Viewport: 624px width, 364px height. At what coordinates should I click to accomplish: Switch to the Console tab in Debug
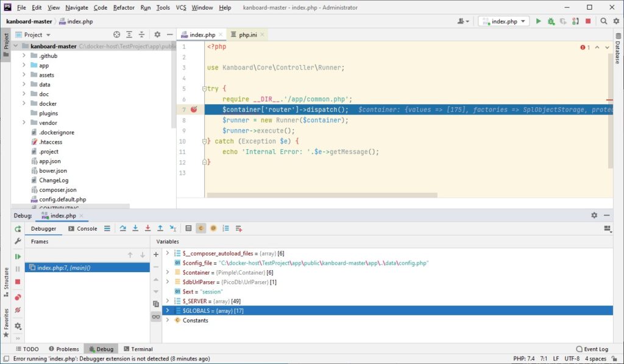(83, 228)
